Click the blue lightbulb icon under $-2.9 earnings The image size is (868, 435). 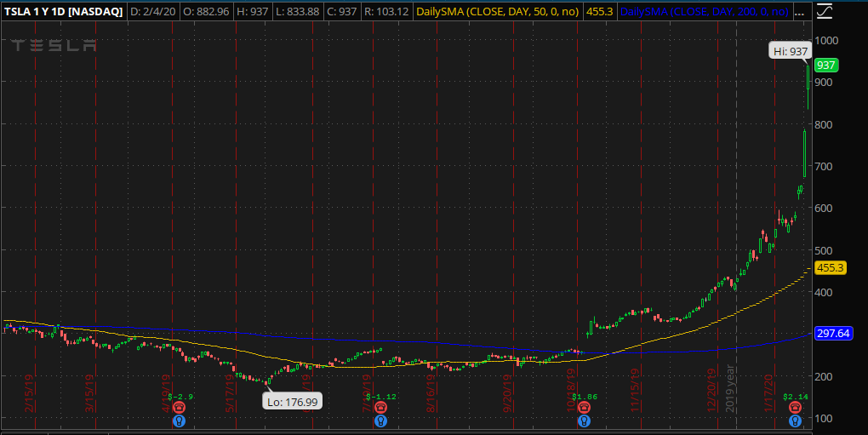pos(179,421)
